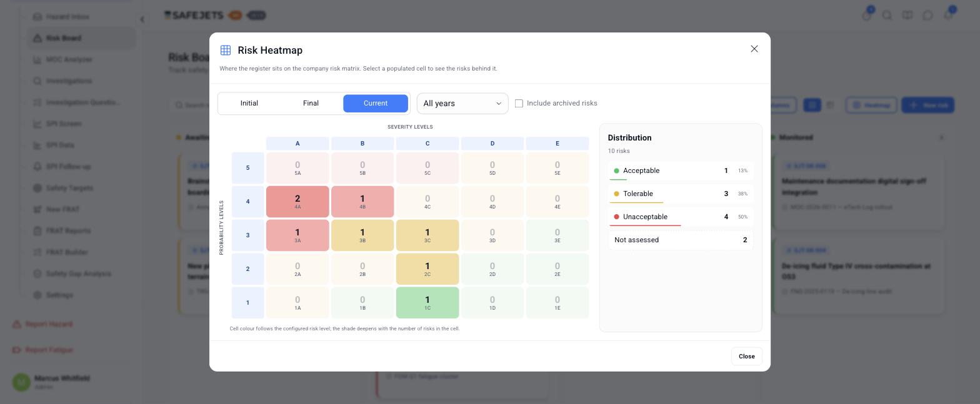Viewport: 980px width, 404px height.
Task: Switch to the Initial risk view
Action: point(249,103)
